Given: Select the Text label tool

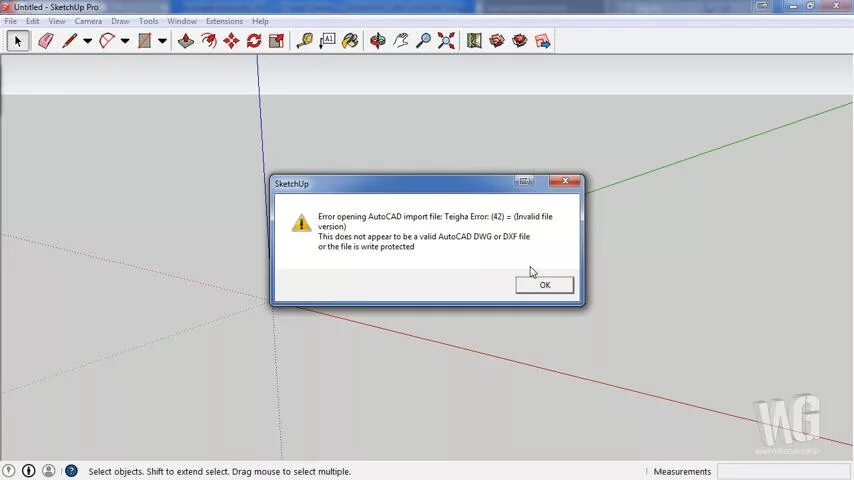Looking at the screenshot, I should 327,41.
